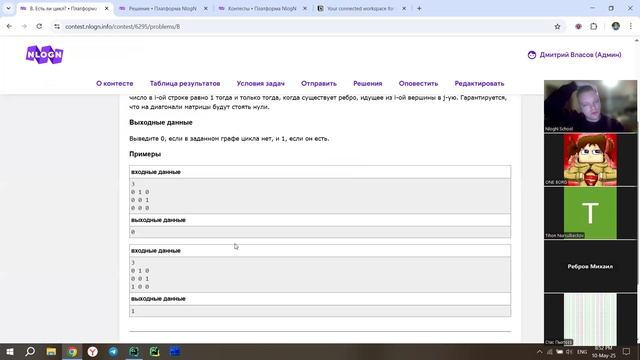Screen dimensions: 640x360
Task: Click the Примеры heading
Action: (x=145, y=154)
